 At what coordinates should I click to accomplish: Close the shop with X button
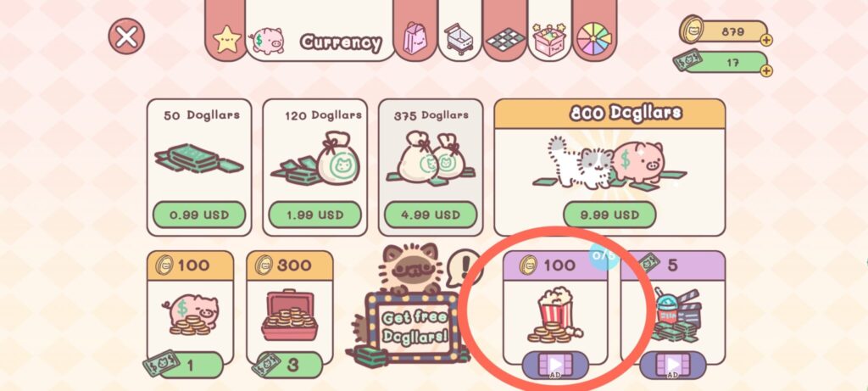click(x=127, y=36)
